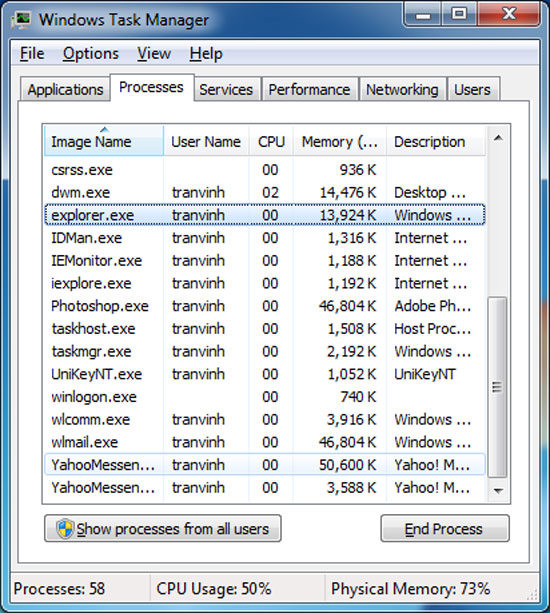Image resolution: width=550 pixels, height=613 pixels.
Task: Select the IEMonitor.exe process
Action: (x=265, y=260)
